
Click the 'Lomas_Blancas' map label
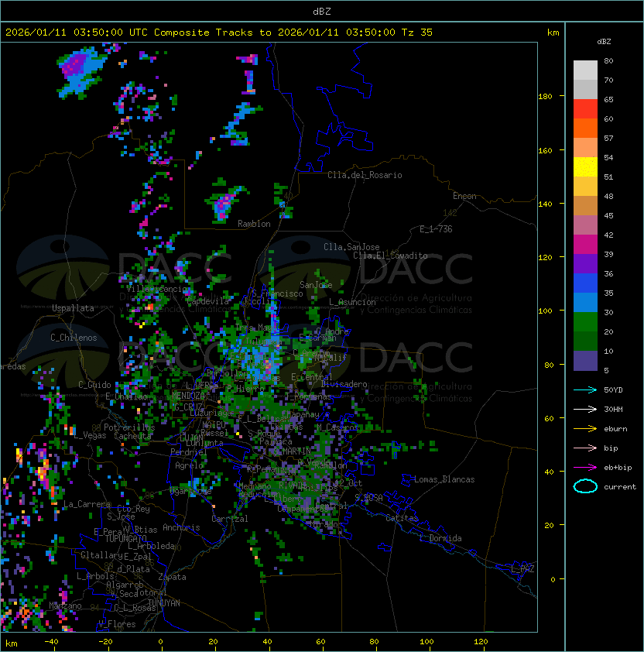click(x=444, y=479)
